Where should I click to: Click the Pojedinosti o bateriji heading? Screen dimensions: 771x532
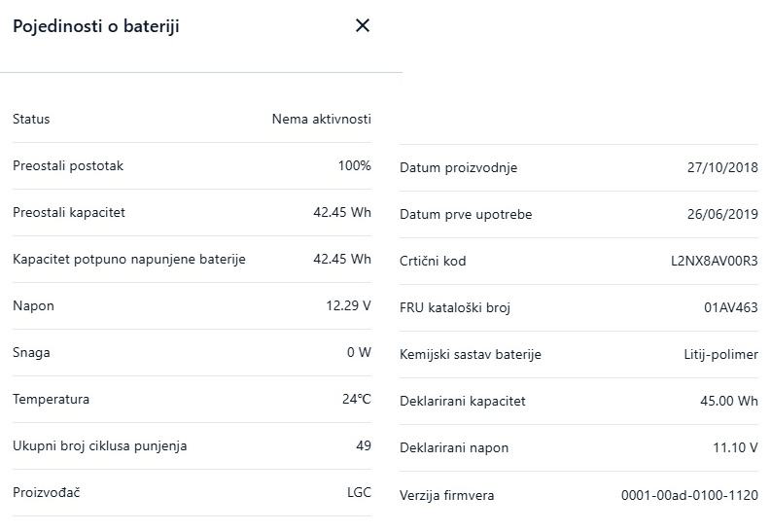96,26
